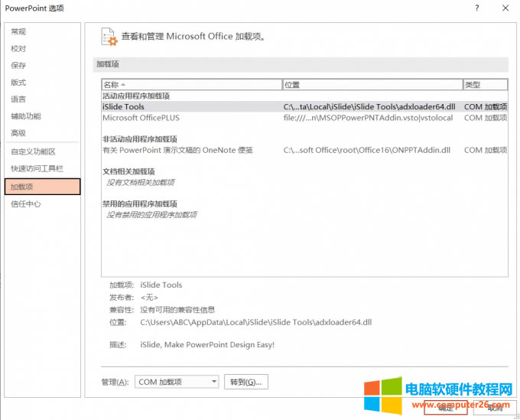Open the 校对 options page
The image size is (520, 420).
(18, 48)
